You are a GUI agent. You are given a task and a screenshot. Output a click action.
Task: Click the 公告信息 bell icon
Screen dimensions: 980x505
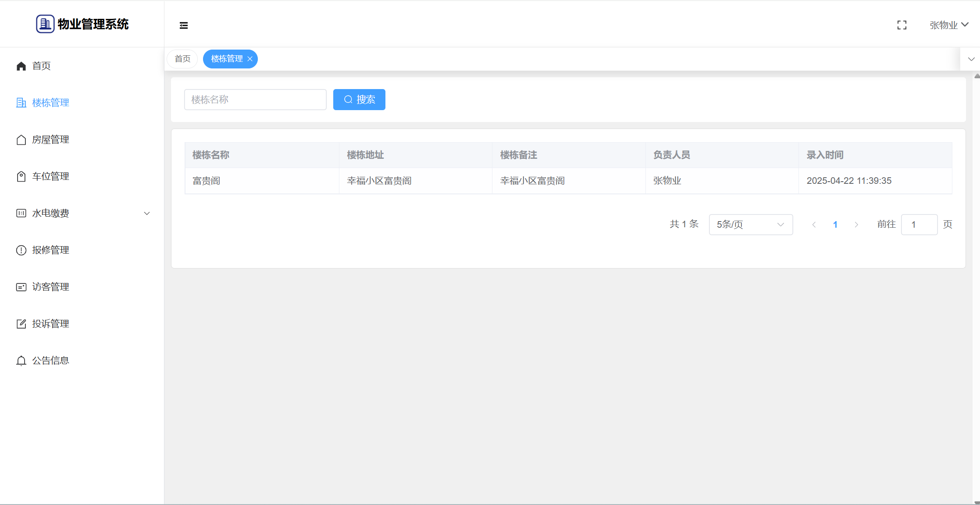click(x=21, y=361)
